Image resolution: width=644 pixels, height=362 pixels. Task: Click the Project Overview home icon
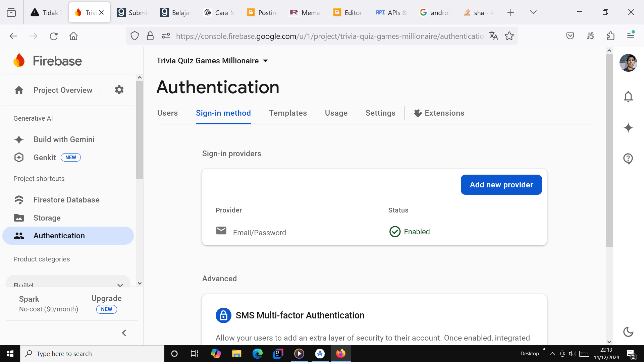19,90
